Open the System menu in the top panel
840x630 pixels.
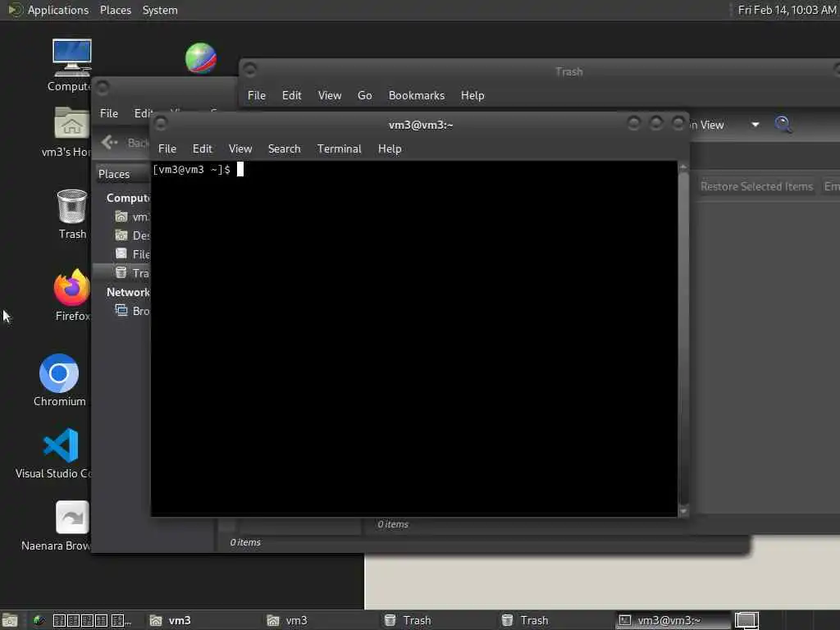click(x=160, y=10)
